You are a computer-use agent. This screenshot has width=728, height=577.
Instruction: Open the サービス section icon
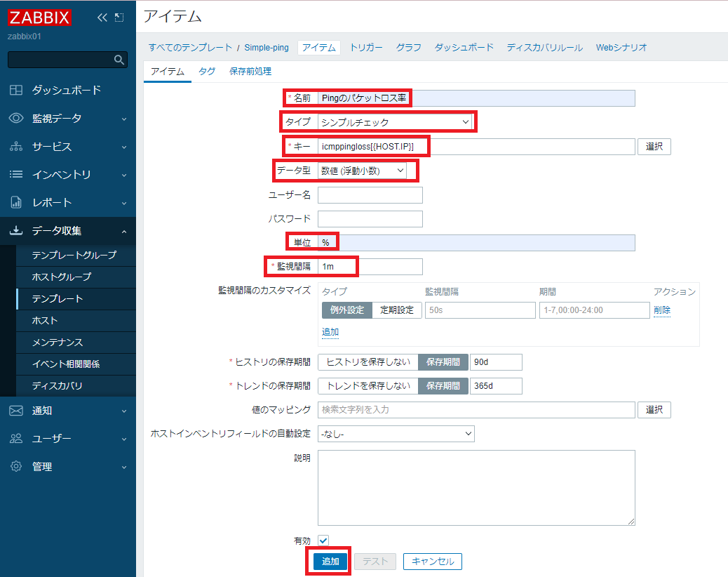coord(15,146)
